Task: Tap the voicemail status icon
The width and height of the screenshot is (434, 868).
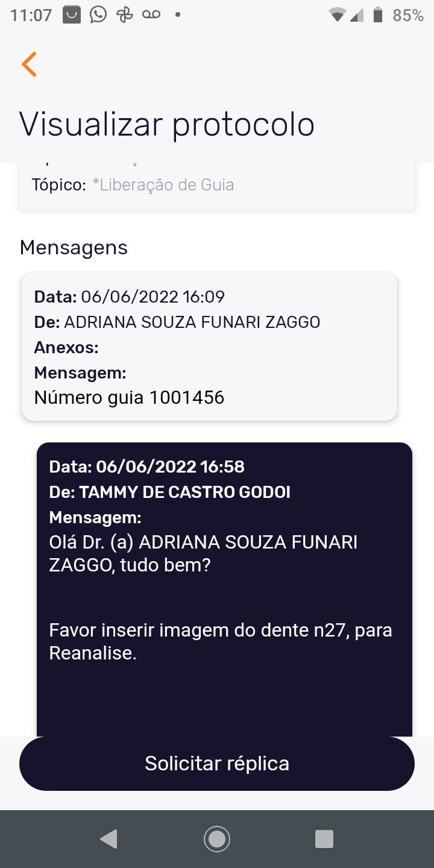Action: [x=151, y=14]
